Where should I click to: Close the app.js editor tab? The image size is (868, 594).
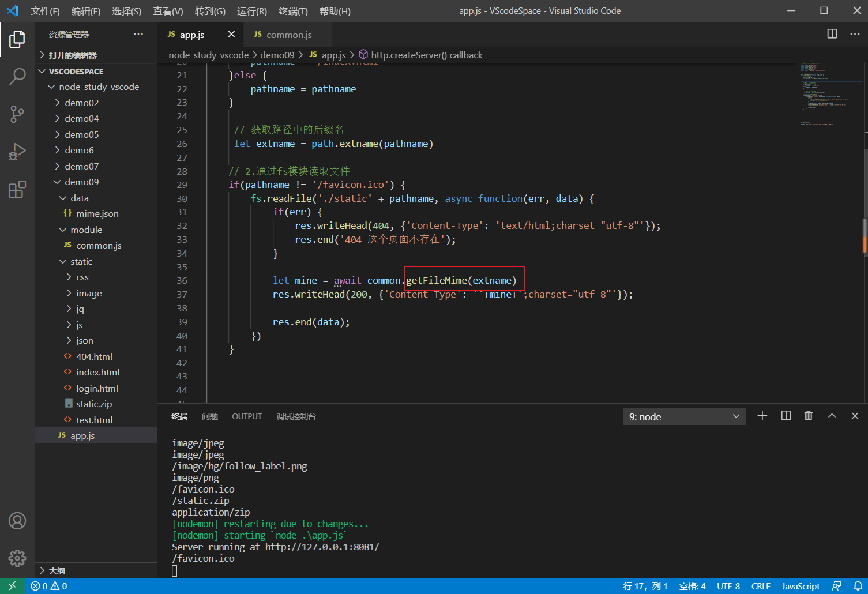[x=231, y=35]
